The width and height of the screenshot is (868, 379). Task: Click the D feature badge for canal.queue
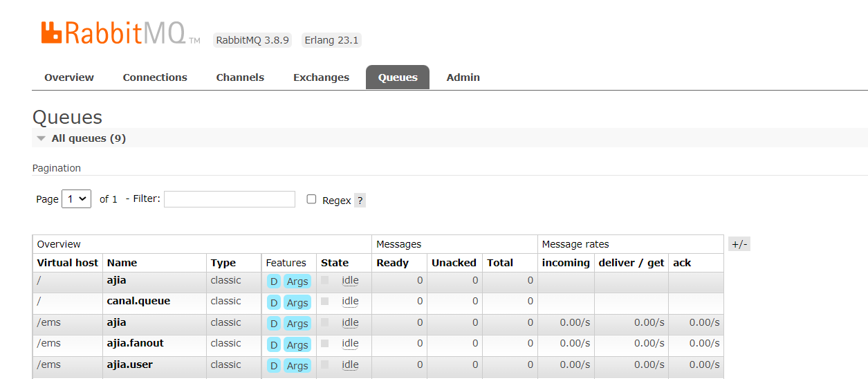pyautogui.click(x=274, y=302)
